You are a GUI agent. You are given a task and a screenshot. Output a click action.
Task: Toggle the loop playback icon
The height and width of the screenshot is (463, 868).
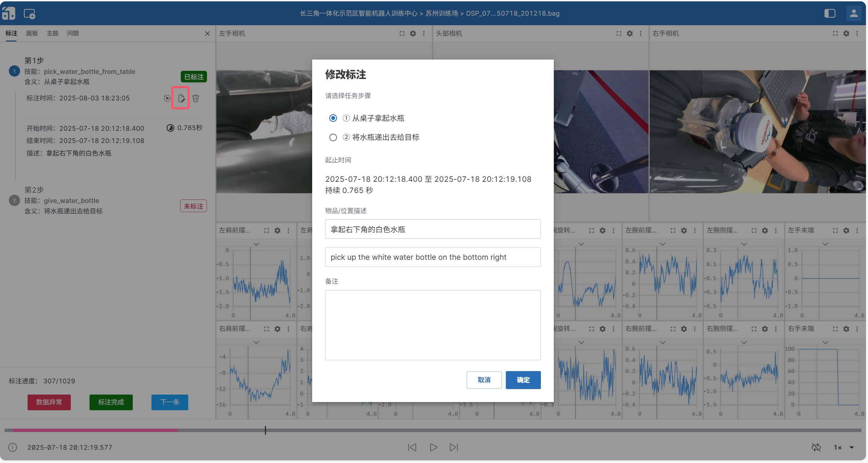(816, 447)
